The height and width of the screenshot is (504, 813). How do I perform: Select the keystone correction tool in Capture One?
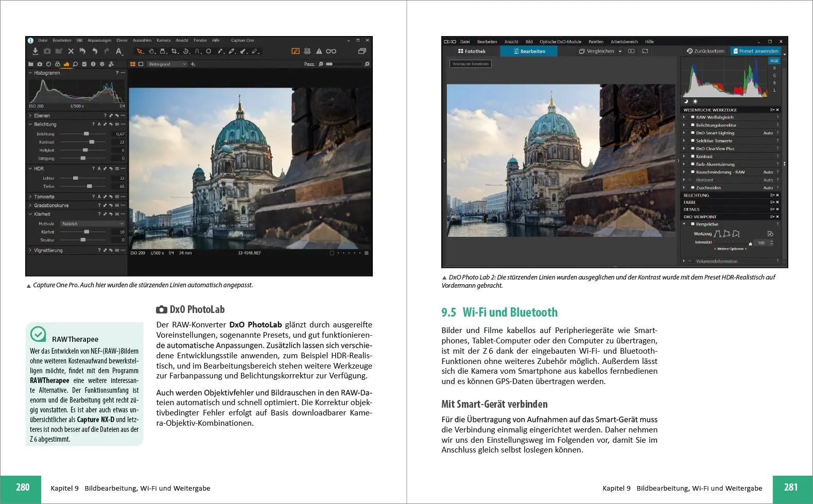coord(198,51)
